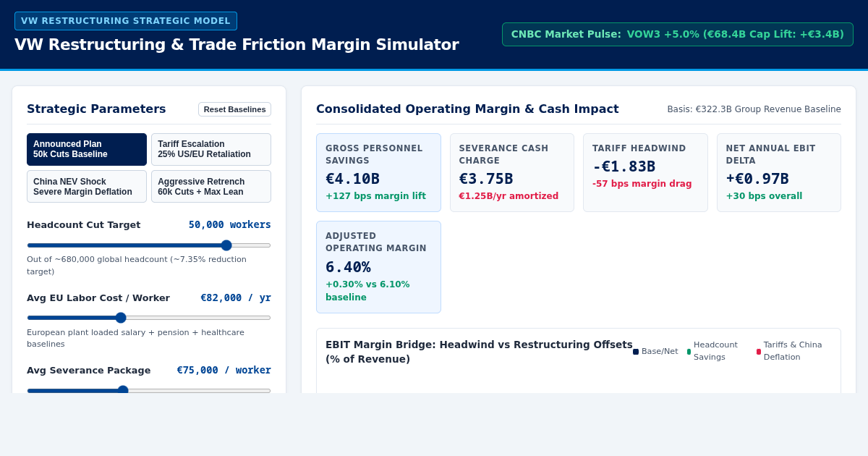This screenshot has width=868, height=456.
Task: Open the Gross Personnel Savings card
Action: pos(378,172)
